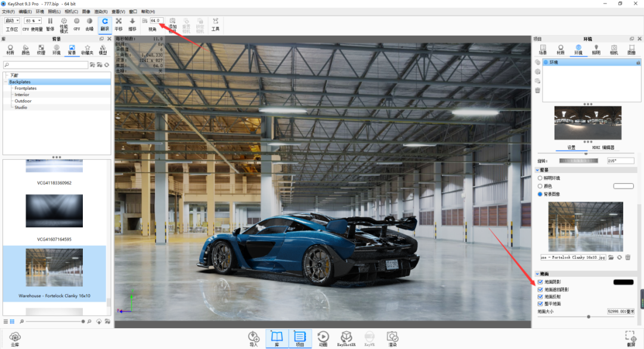Collapse Backplates tree node

[6, 82]
